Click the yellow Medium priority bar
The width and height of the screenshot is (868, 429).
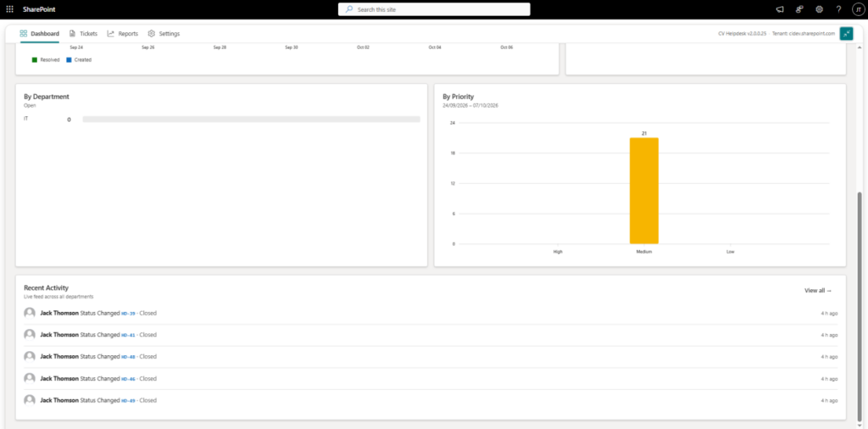(x=644, y=191)
